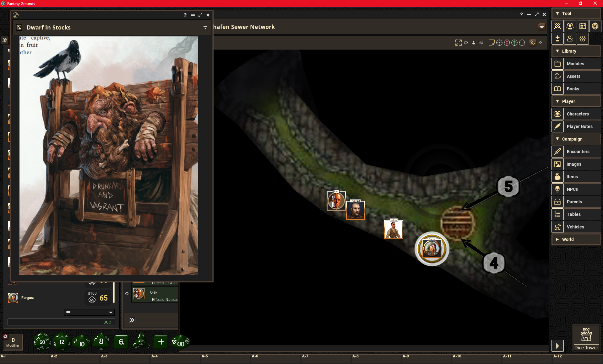Open the dice color selection icon
The image size is (603, 364).
pyautogui.click(x=595, y=26)
